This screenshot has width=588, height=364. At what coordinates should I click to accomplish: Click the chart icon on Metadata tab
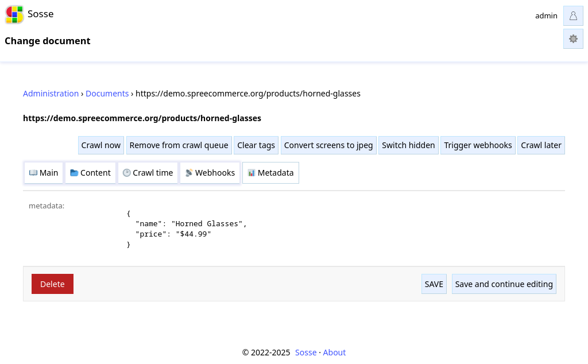pyautogui.click(x=252, y=173)
